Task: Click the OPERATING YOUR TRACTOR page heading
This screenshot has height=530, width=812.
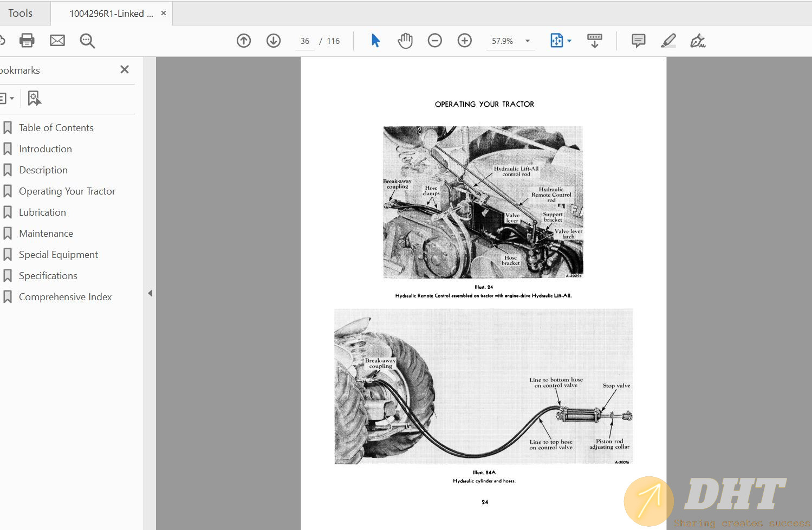Action: [484, 104]
